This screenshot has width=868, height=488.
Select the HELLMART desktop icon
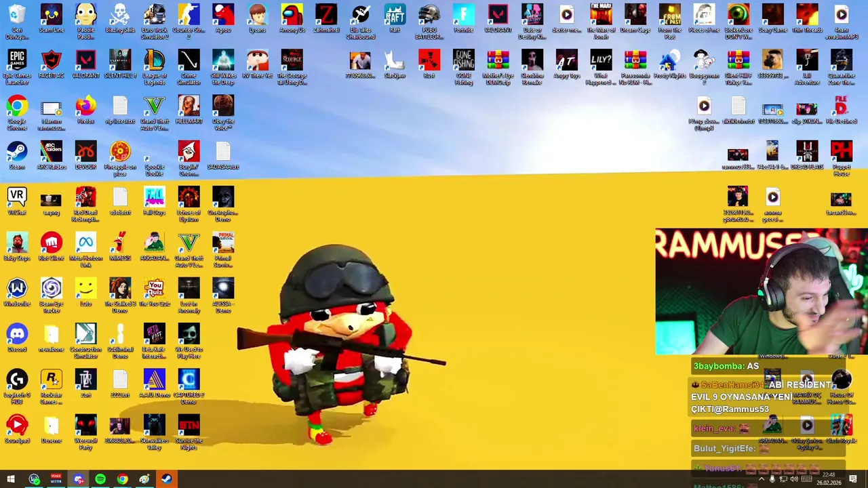coord(189,110)
